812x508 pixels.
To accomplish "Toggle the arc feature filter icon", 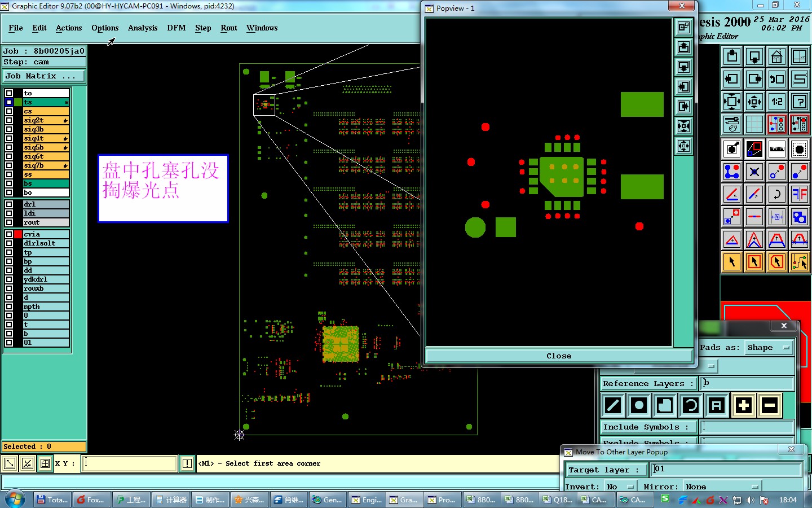I will pyautogui.click(x=691, y=405).
